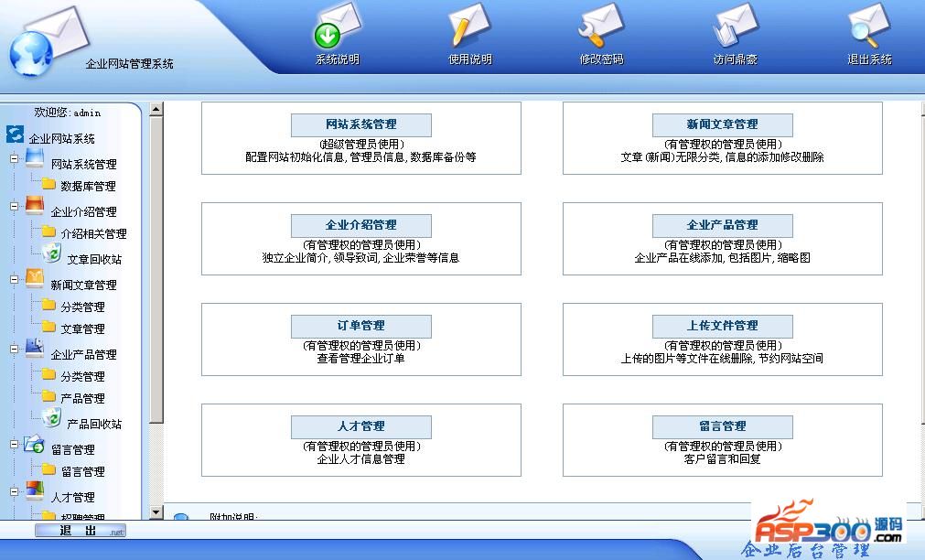Open 使用说明 in top menu
Viewport: 925px width, 560px height.
pyautogui.click(x=470, y=59)
